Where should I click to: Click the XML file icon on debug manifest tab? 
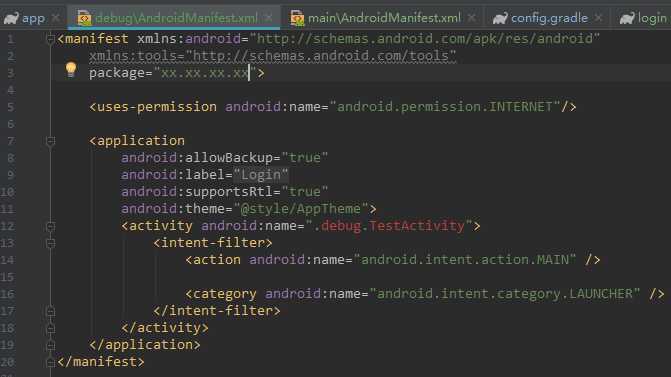[x=84, y=18]
